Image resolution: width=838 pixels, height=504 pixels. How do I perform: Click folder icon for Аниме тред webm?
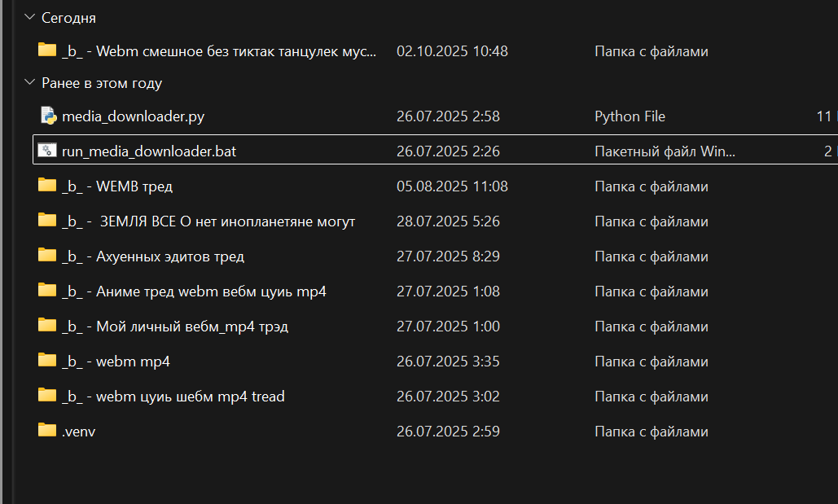click(47, 291)
